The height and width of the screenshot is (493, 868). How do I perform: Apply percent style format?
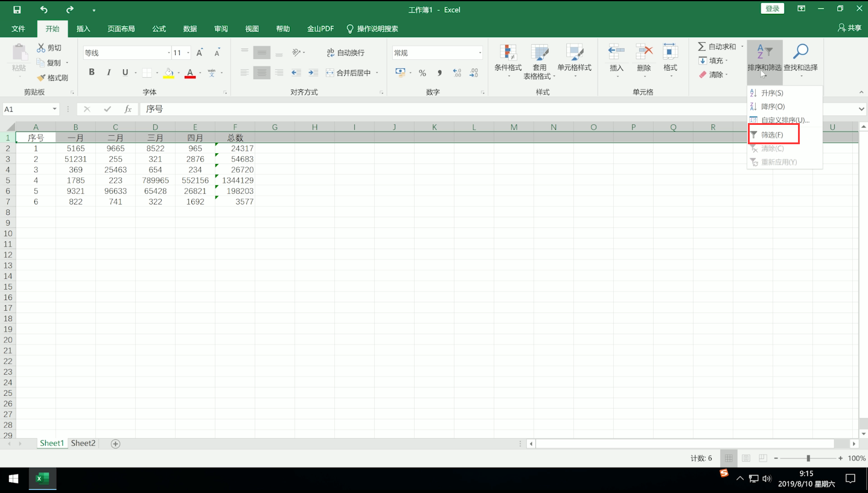click(423, 73)
